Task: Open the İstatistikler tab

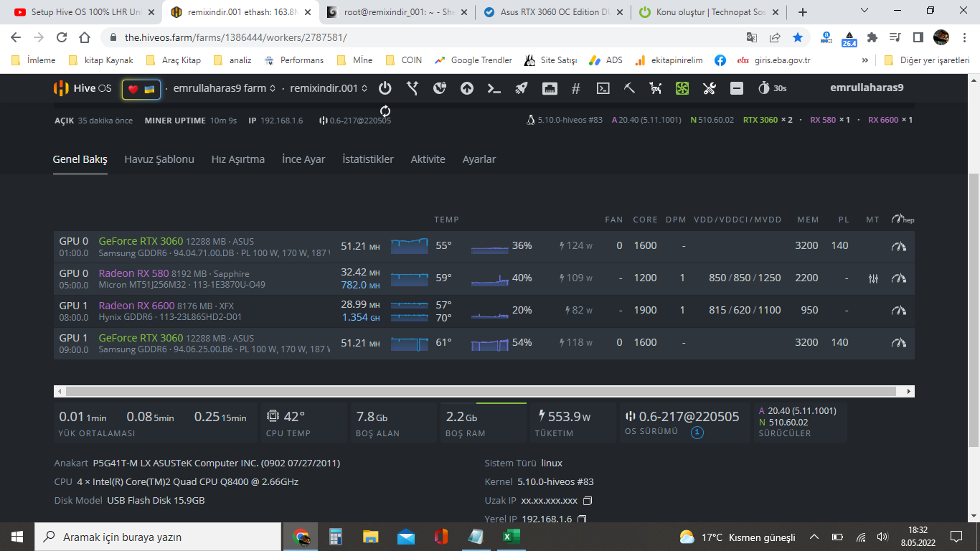Action: pyautogui.click(x=368, y=159)
